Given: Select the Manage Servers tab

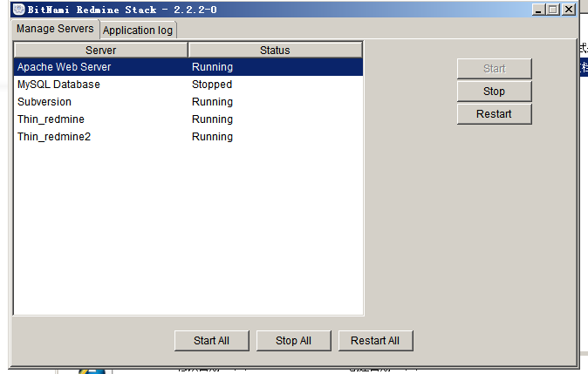Looking at the screenshot, I should point(55,29).
